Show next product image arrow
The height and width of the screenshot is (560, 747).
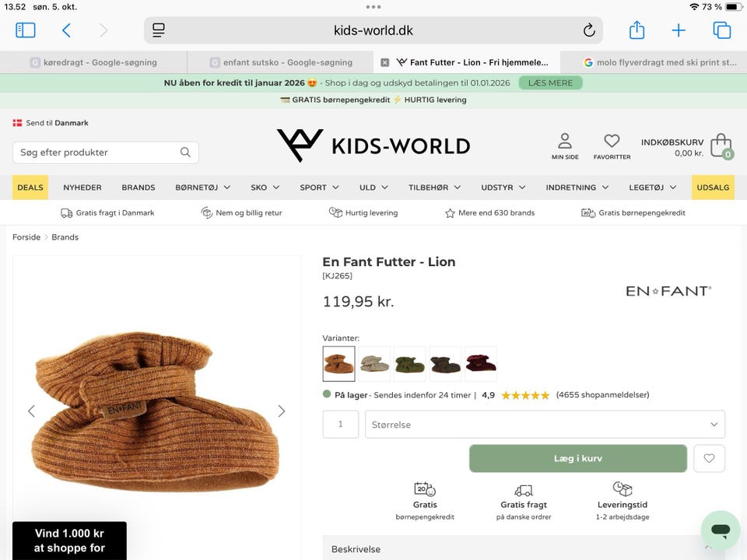coord(282,411)
